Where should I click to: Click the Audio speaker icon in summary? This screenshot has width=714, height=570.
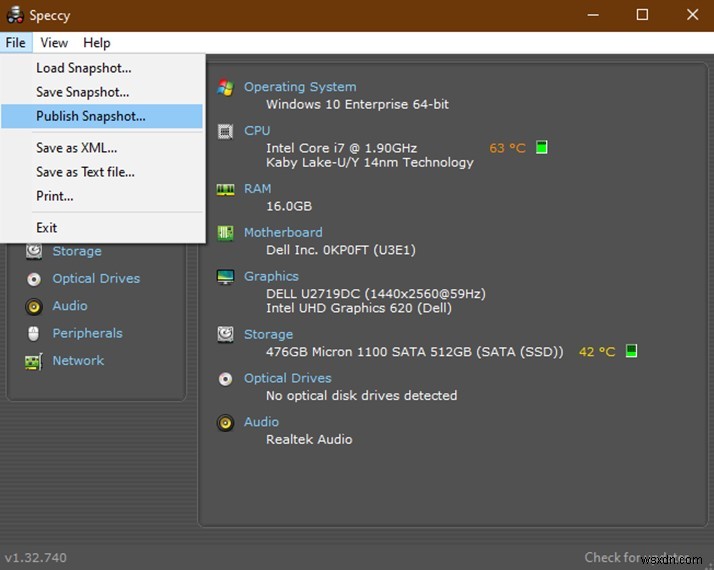(225, 423)
